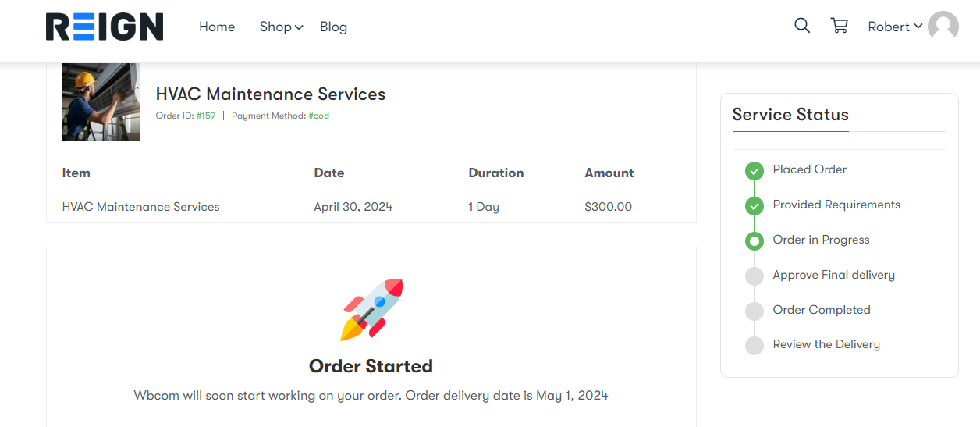Open the search magnifier icon
The image size is (980, 427).
click(802, 26)
